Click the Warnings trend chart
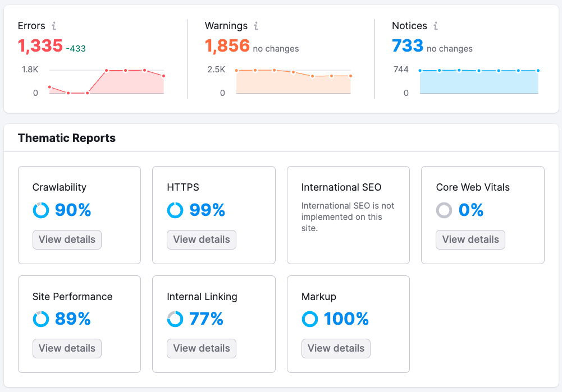The width and height of the screenshot is (562, 392). [294, 81]
